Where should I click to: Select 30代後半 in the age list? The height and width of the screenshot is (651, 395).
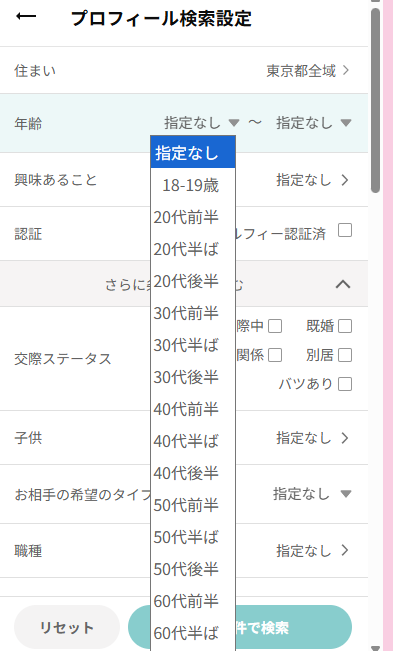[x=193, y=377]
